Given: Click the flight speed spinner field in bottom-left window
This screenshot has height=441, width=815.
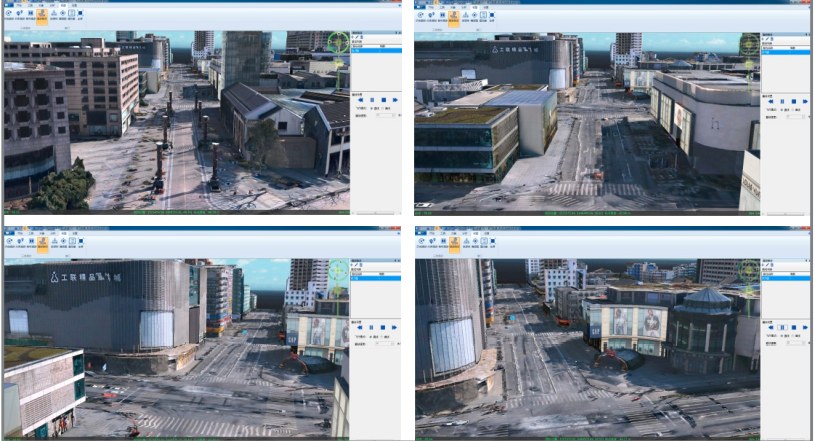Looking at the screenshot, I should click(386, 342).
